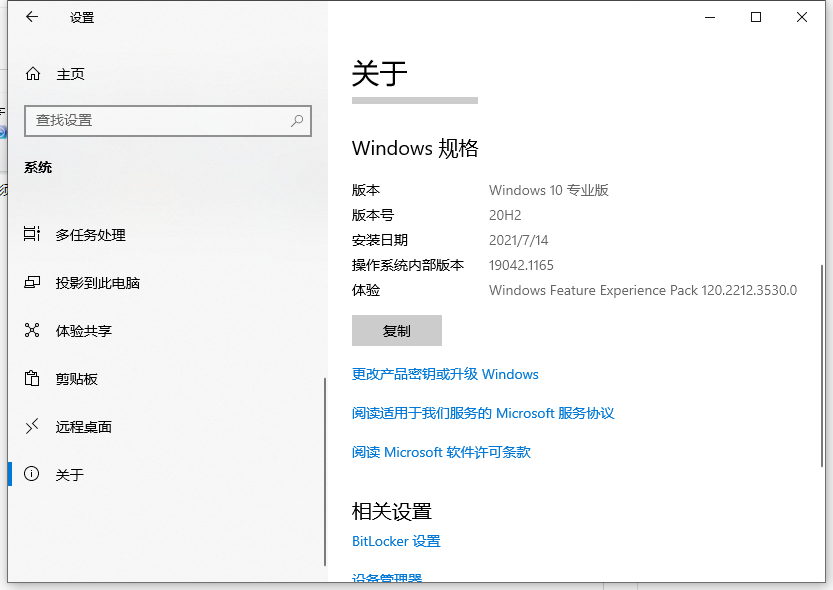Select the 剪贴板 clipboard icon
This screenshot has width=833, height=590.
coord(32,379)
